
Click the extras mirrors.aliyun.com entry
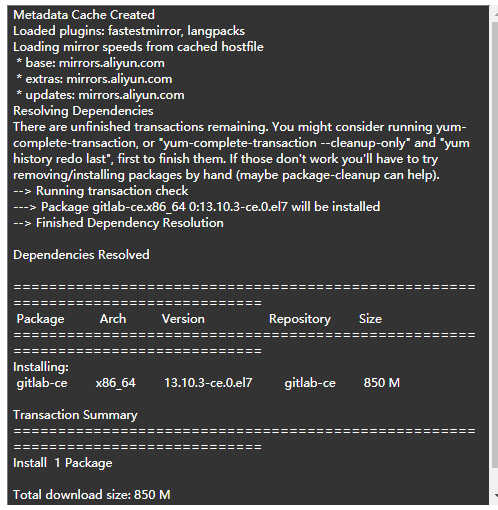(x=94, y=79)
